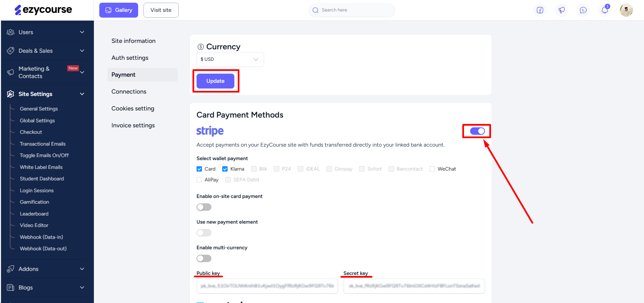Viewport: 644px width, 303px height.
Task: Click the Blogs sidebar icon
Action: coord(10,287)
